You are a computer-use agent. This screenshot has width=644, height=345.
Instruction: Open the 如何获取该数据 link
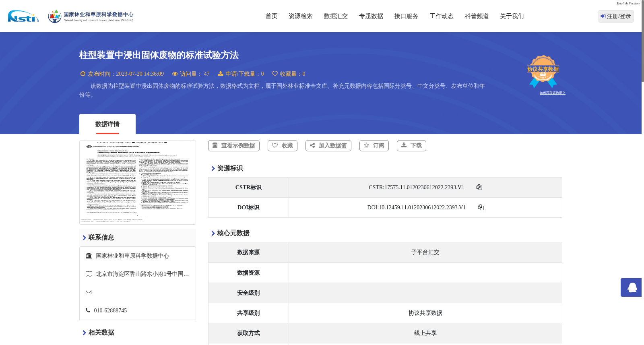(x=552, y=93)
